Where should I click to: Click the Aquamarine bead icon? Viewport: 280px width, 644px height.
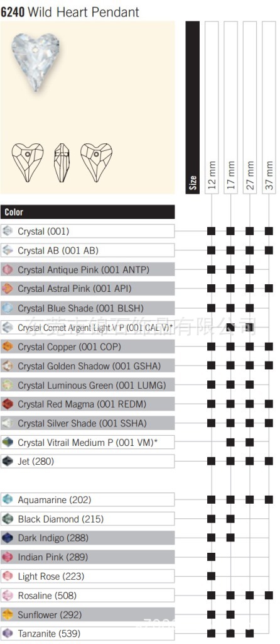tap(8, 500)
